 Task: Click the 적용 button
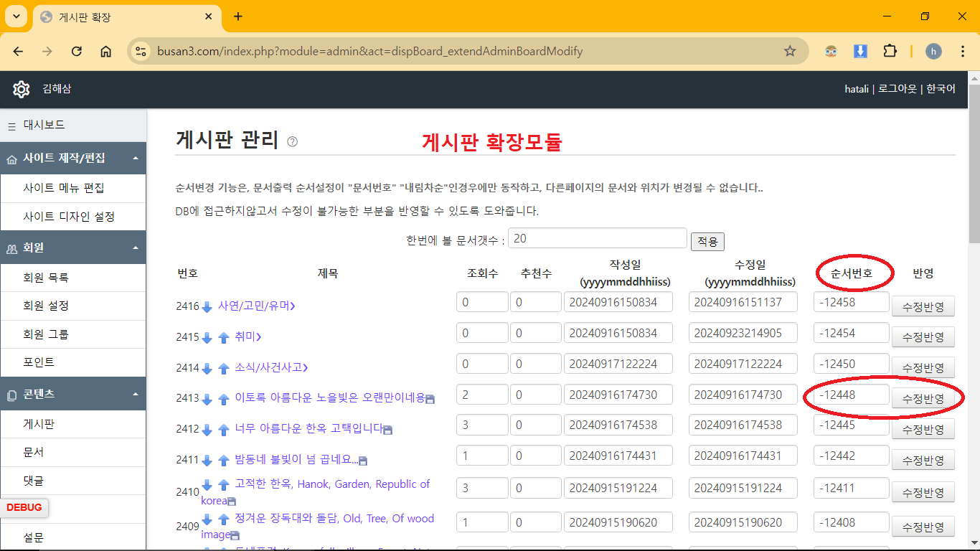click(x=707, y=242)
